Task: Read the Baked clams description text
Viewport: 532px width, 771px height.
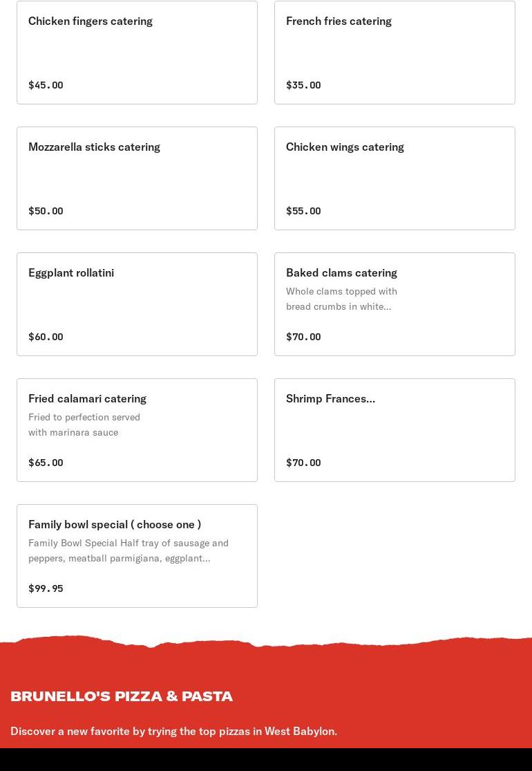Action: (341, 299)
